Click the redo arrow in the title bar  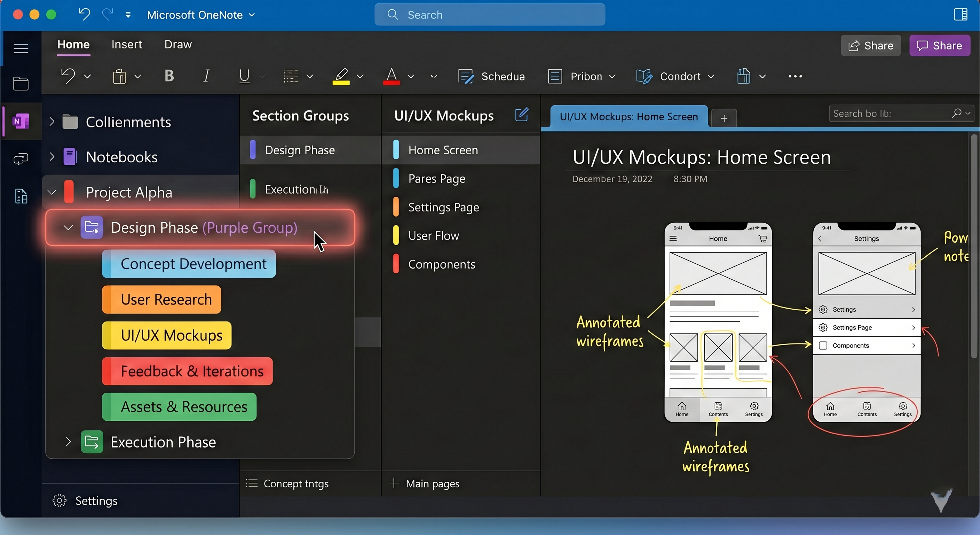point(108,15)
